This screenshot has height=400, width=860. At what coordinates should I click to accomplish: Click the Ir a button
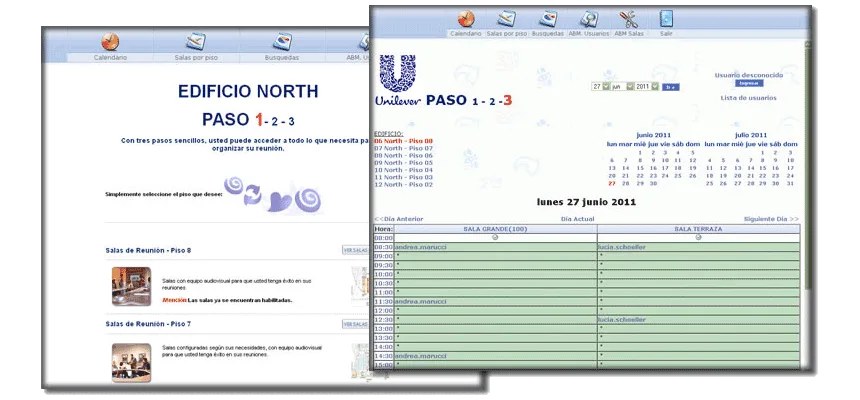[670, 87]
